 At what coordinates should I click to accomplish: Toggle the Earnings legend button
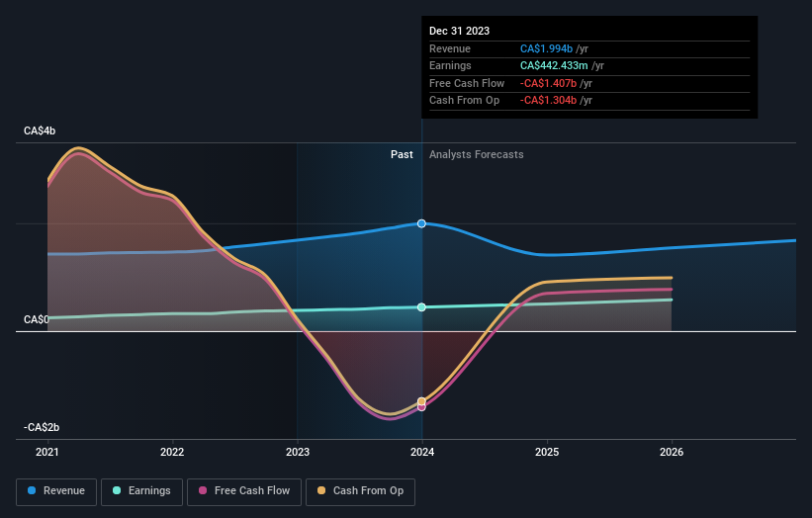(x=141, y=491)
